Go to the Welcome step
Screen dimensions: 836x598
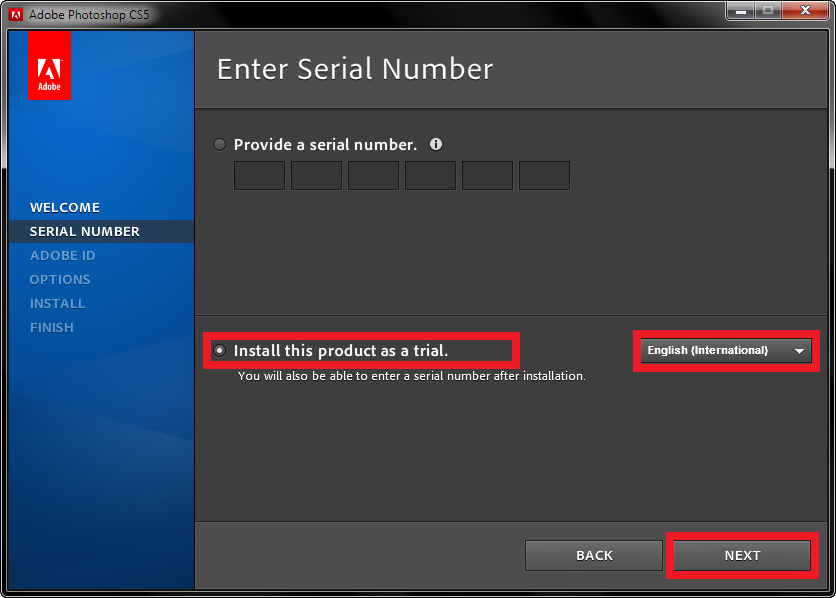click(x=65, y=208)
